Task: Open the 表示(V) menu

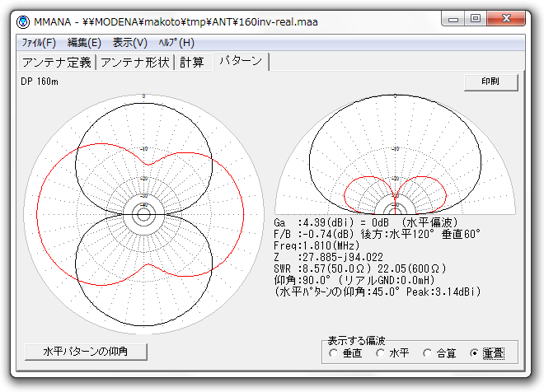Action: pos(129,42)
